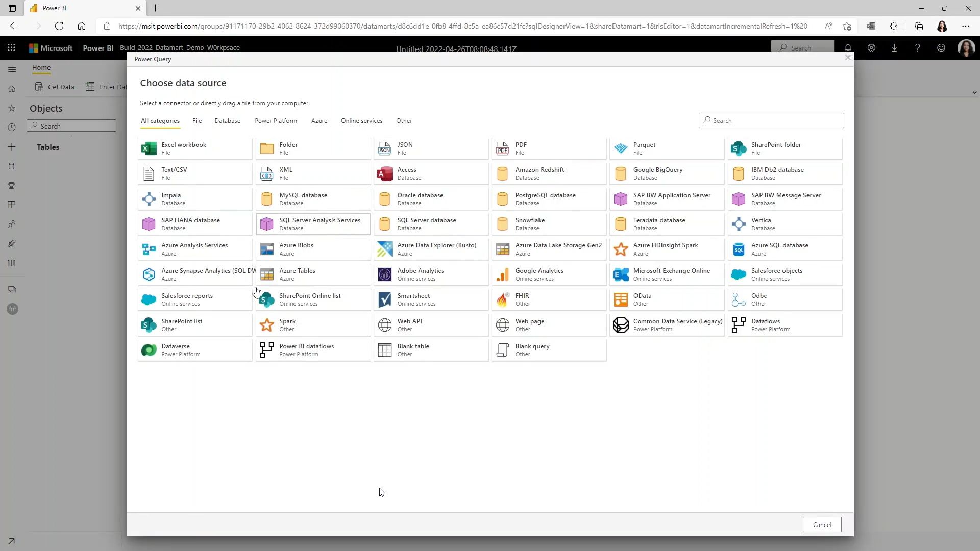Pick the SAP BW Application Server connector
This screenshot has width=980, height=551.
tap(667, 199)
